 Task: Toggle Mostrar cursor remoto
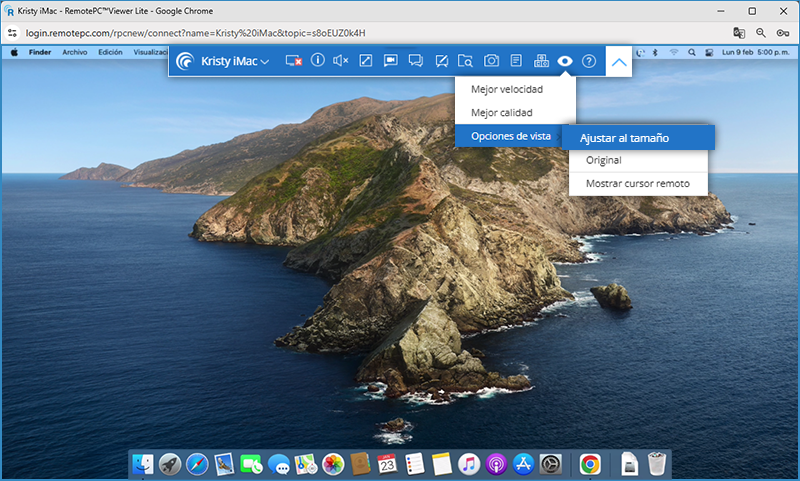(x=638, y=184)
